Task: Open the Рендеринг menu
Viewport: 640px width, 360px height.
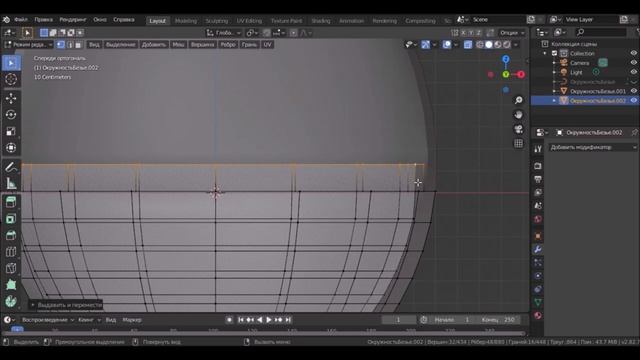Action: (x=73, y=20)
